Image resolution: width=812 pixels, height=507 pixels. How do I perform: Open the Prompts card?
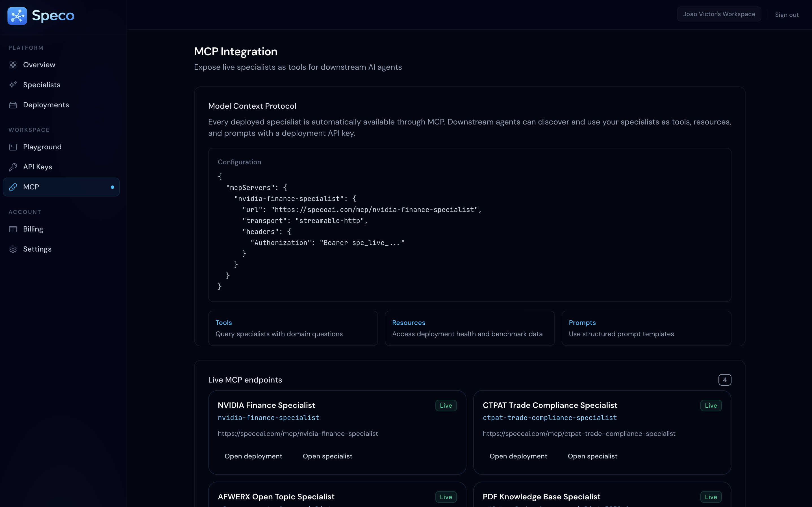[x=646, y=328]
